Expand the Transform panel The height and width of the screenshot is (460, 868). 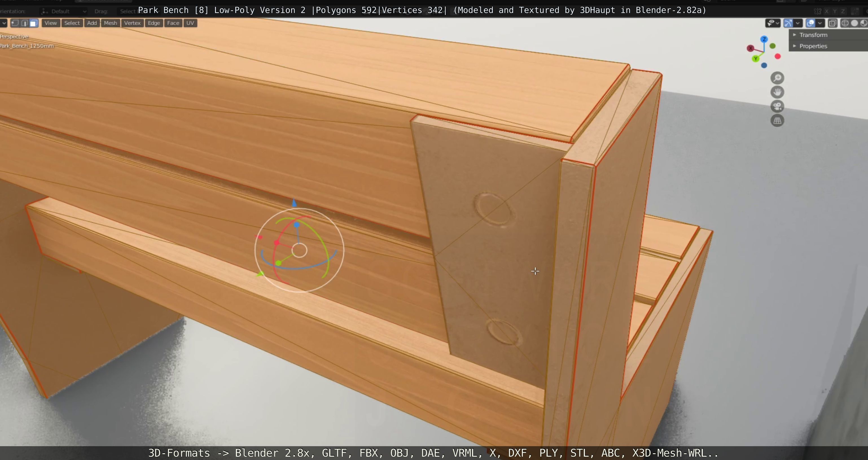click(x=829, y=35)
